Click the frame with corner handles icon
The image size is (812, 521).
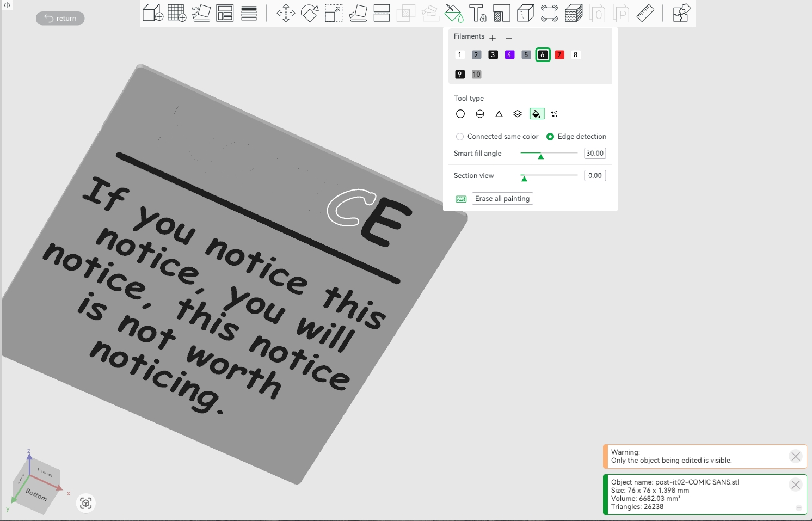click(549, 13)
